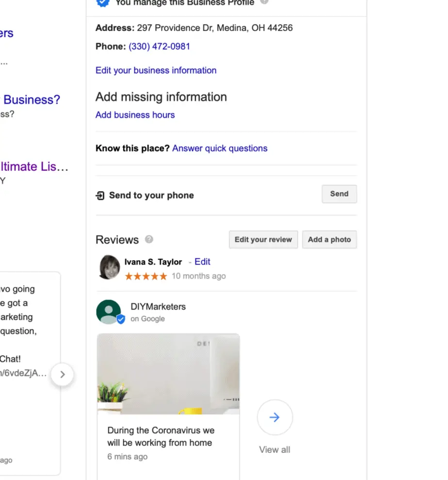Click the blue arrow View all circle
This screenshot has height=480, width=448.
[x=274, y=417]
